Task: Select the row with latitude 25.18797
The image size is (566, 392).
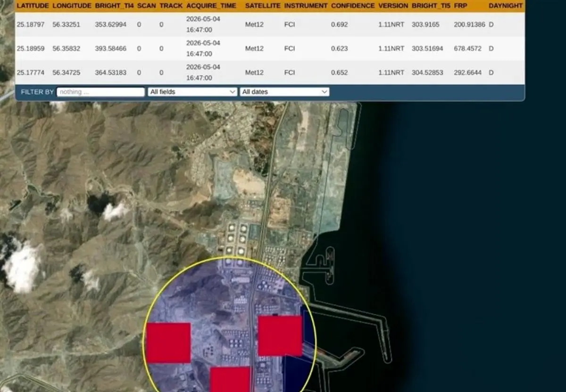Action: tap(270, 24)
